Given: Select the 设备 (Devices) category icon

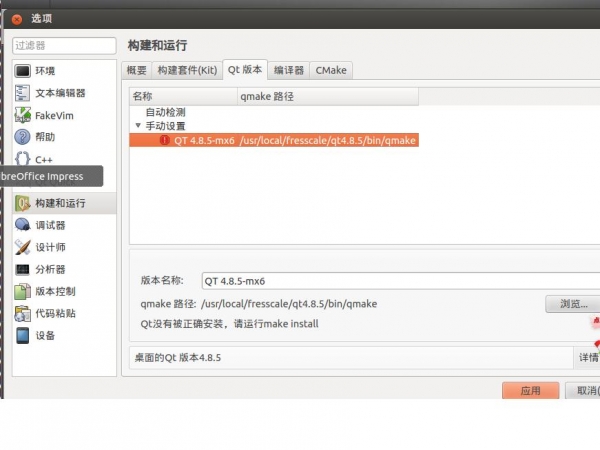Looking at the screenshot, I should (23, 335).
